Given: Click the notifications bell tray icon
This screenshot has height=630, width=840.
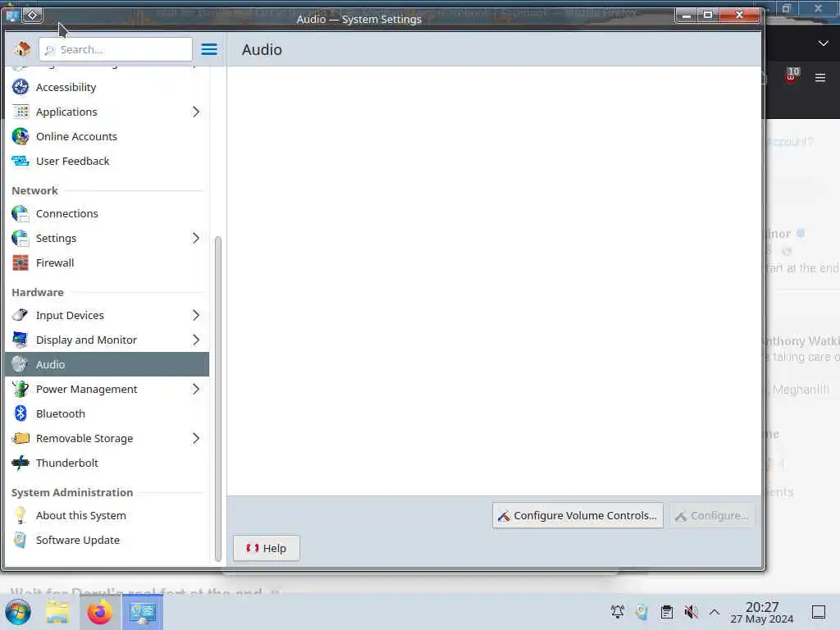Looking at the screenshot, I should pos(618,612).
